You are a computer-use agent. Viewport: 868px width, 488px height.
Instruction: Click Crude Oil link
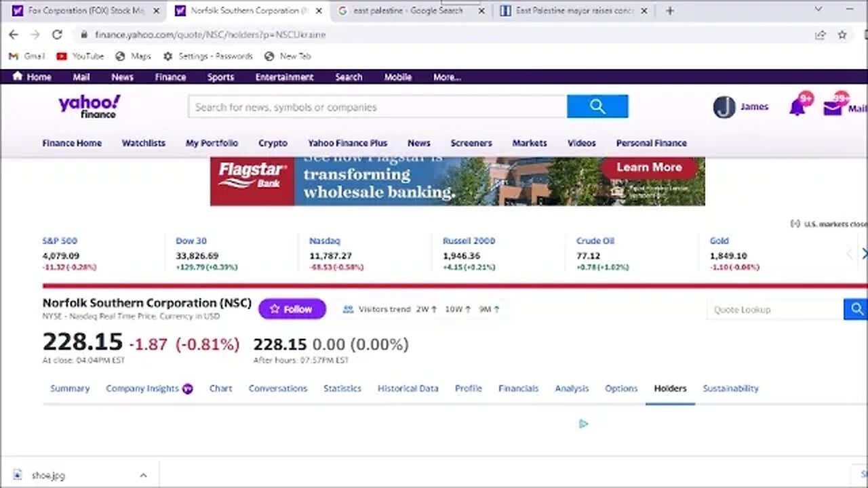tap(595, 241)
